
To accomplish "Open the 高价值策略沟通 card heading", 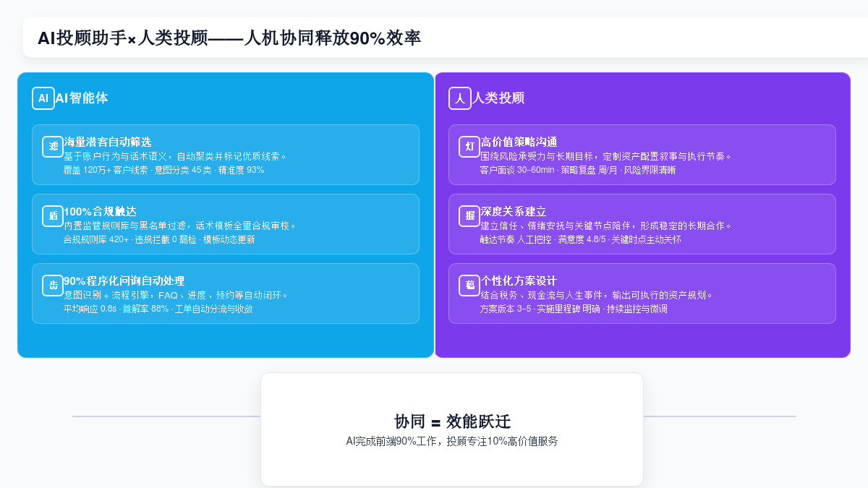I will click(519, 142).
